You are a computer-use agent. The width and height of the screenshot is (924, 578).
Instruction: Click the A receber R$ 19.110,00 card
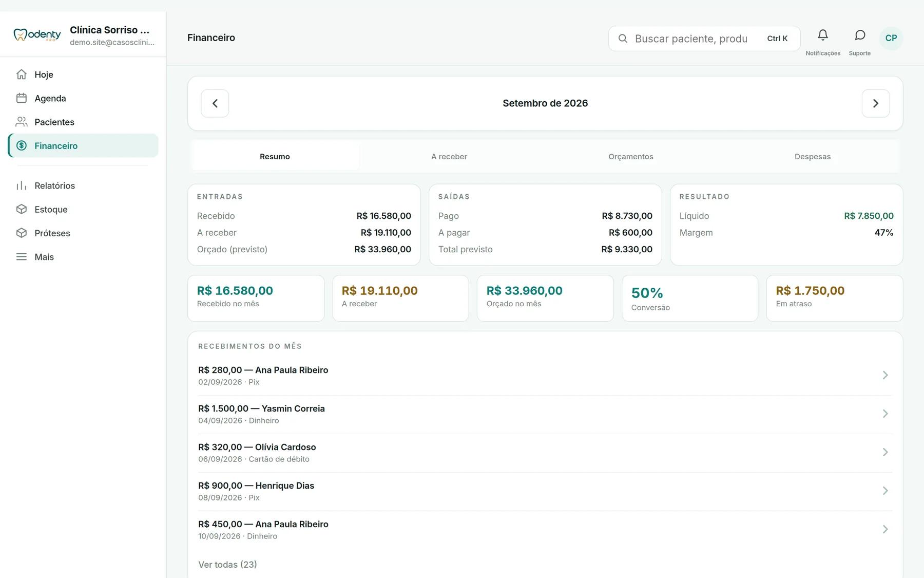400,298
